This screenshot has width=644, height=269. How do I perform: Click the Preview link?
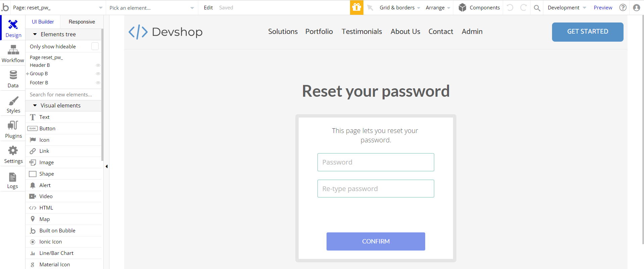(603, 8)
